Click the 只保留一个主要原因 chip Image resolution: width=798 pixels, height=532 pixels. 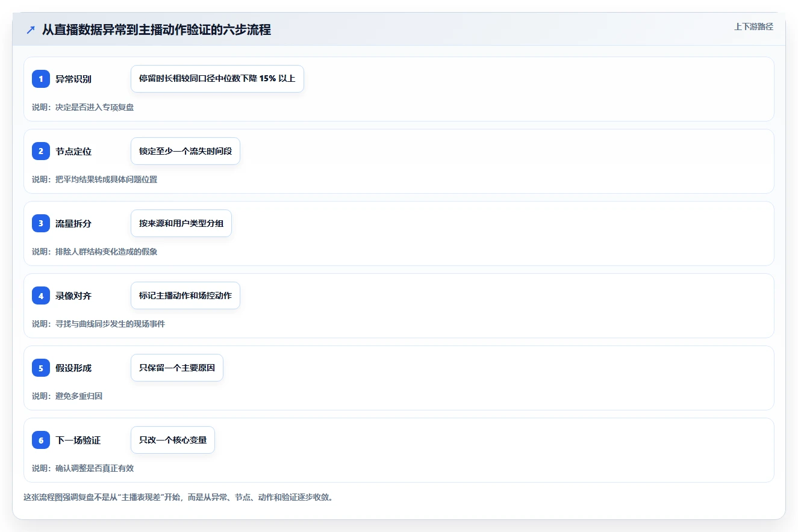pos(177,368)
